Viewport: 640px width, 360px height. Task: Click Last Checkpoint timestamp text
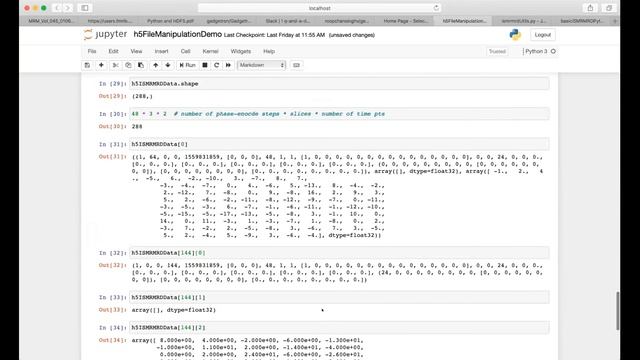pos(274,35)
